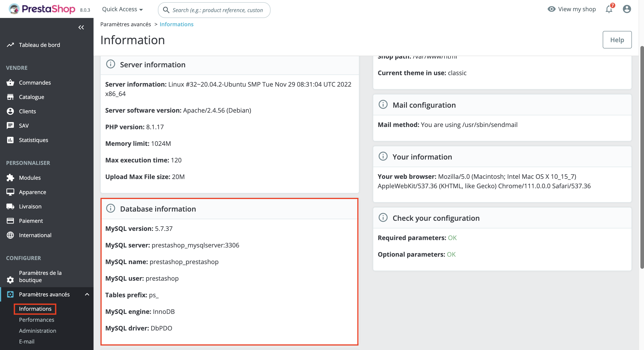Click the Required parameters OK status

pyautogui.click(x=452, y=238)
